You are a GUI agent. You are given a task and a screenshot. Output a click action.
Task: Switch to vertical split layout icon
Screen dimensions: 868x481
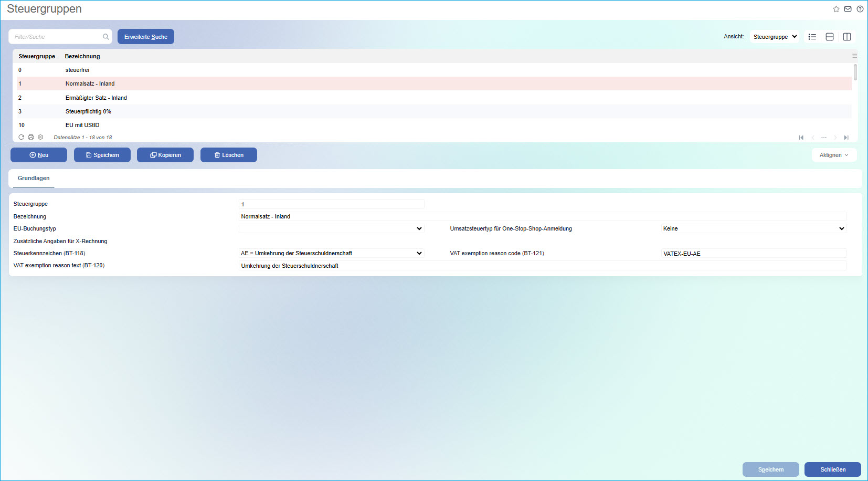pyautogui.click(x=847, y=37)
